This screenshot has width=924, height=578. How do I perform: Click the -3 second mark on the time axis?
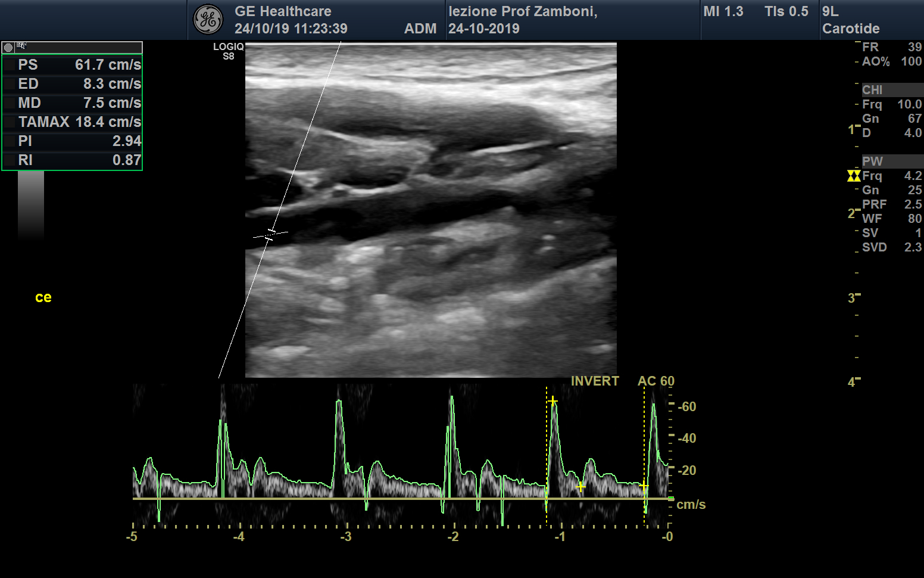point(346,536)
